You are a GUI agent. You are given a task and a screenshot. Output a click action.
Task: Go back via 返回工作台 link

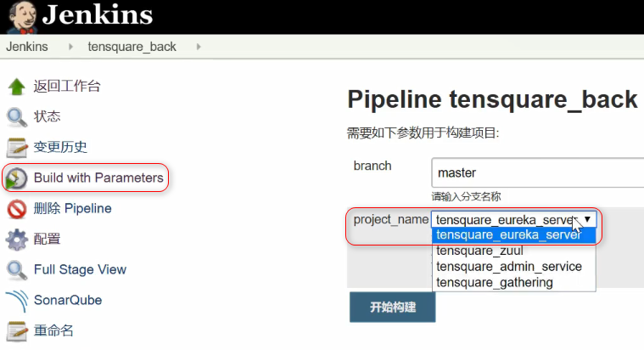click(67, 86)
